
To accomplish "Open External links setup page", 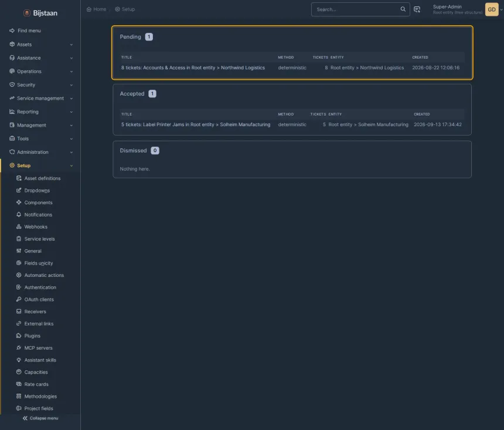I will coord(39,324).
